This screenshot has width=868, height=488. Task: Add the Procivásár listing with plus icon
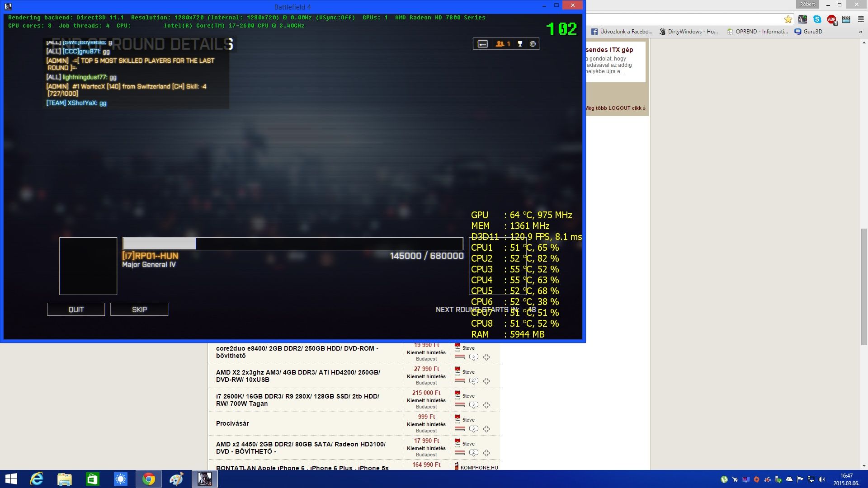point(486,429)
